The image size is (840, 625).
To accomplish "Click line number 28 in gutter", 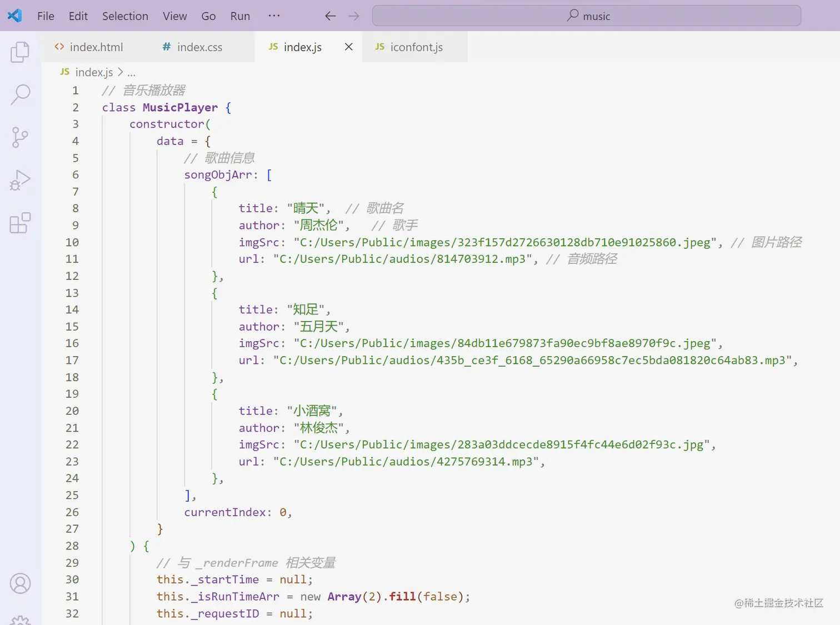I will tap(72, 546).
